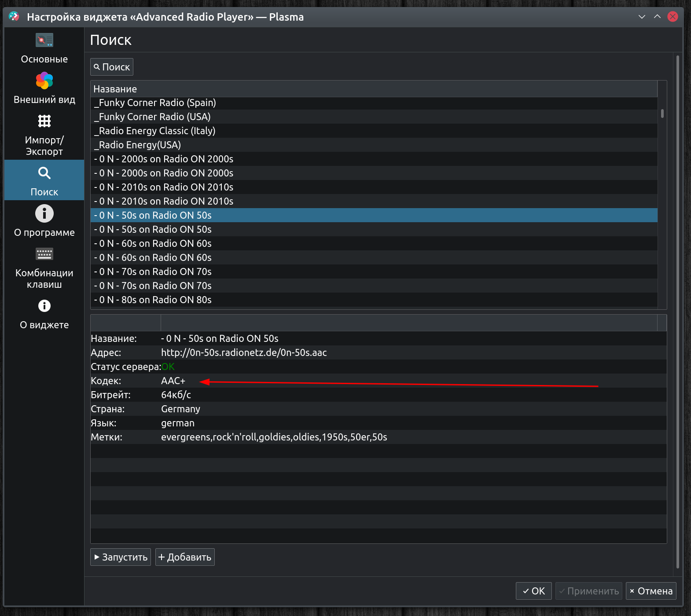
Task: Select the Поиск magnifier sidebar icon
Action: click(44, 173)
